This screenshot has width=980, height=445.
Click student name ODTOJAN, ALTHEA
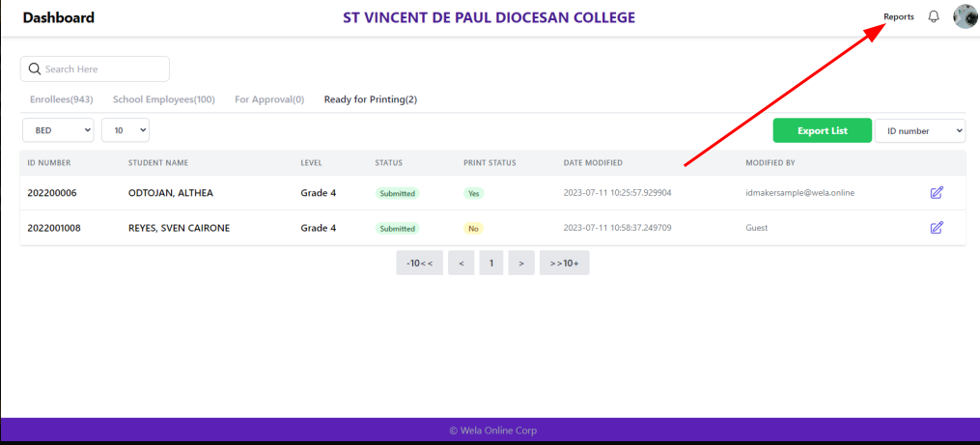coord(171,193)
